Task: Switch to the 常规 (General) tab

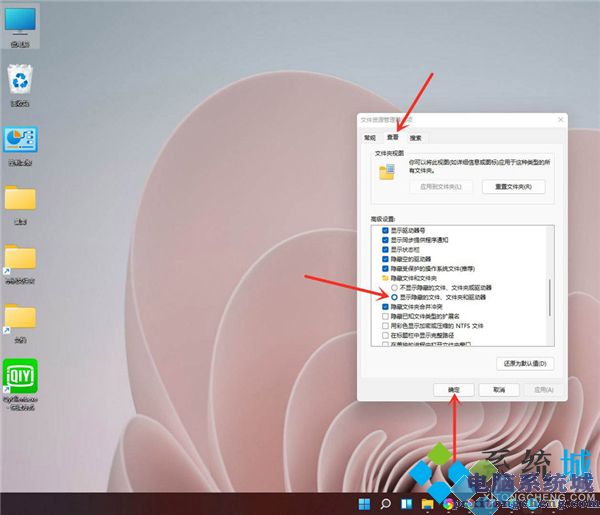Action: pyautogui.click(x=370, y=138)
